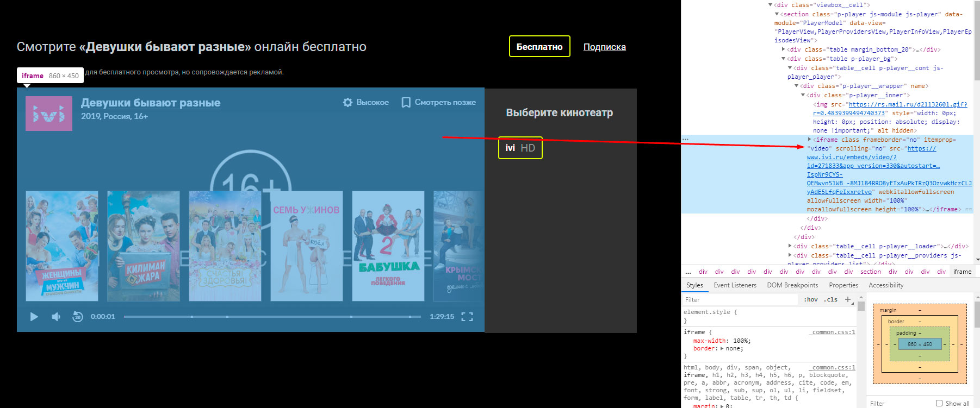This screenshot has height=408, width=980.
Task: Collapse the section p-player node
Action: coord(777,14)
